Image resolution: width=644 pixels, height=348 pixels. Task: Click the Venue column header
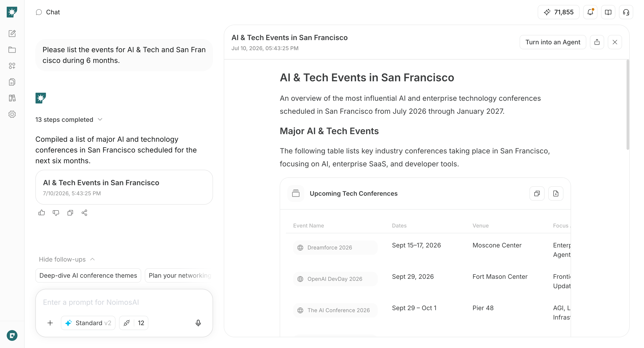480,226
